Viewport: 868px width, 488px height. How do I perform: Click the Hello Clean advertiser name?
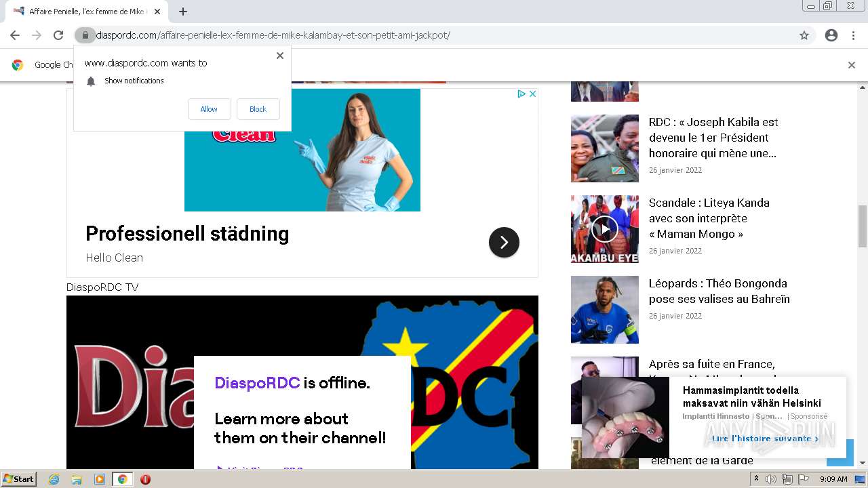click(114, 258)
